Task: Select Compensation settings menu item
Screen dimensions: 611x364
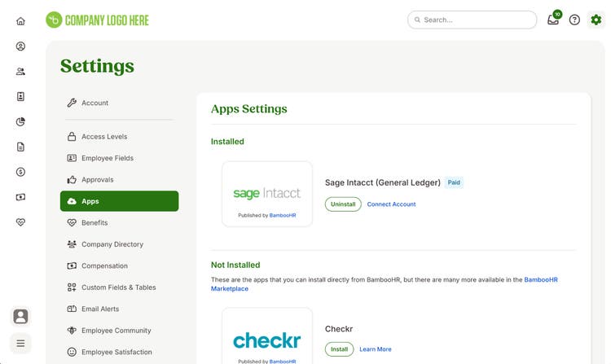Action: point(119,266)
